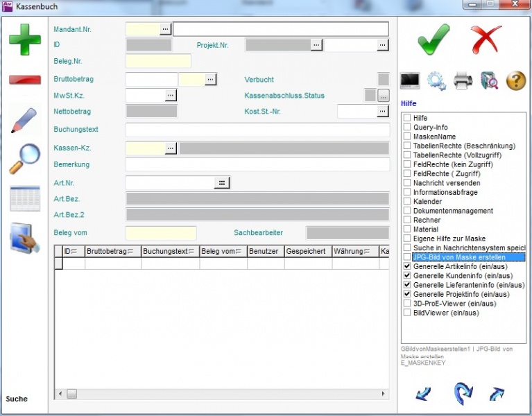Confirm entry with the green checkmark
This screenshot has height=416, width=532.
click(x=434, y=40)
